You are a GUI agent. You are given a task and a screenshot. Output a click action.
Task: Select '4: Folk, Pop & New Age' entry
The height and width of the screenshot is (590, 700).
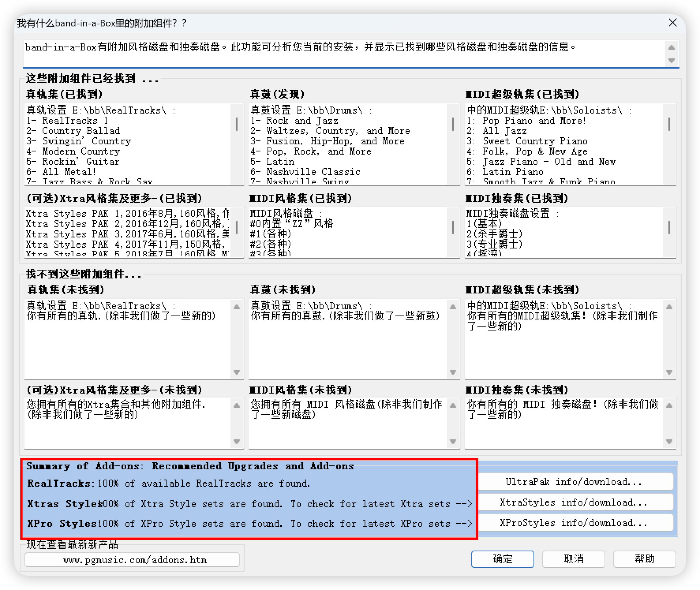tap(527, 151)
